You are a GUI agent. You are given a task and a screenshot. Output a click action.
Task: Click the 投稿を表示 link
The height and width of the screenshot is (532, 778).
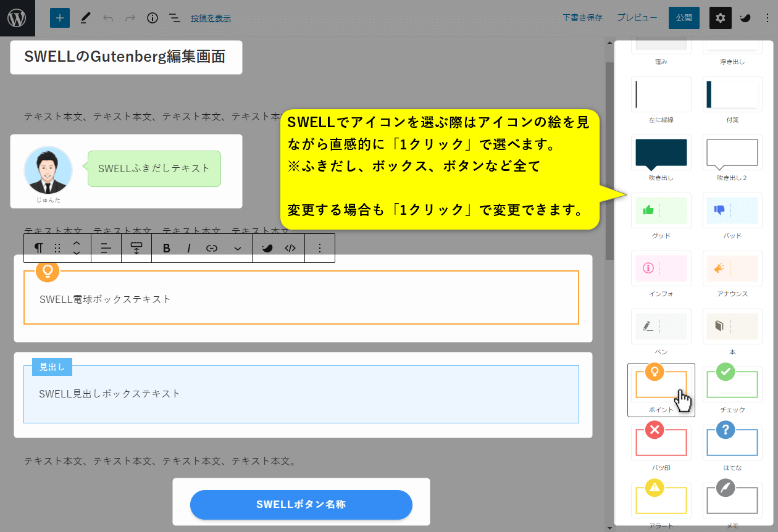coord(211,19)
